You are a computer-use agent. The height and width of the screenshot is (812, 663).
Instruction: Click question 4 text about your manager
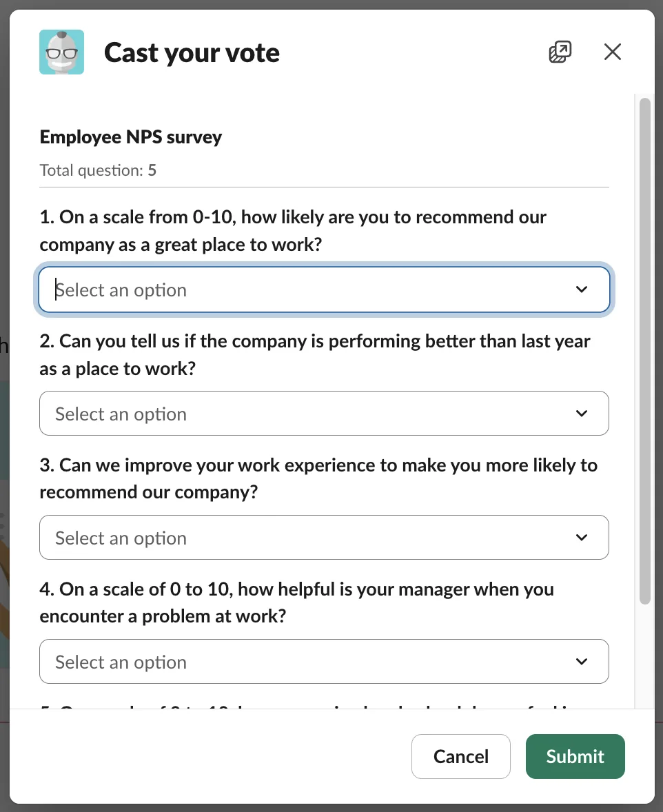(297, 602)
